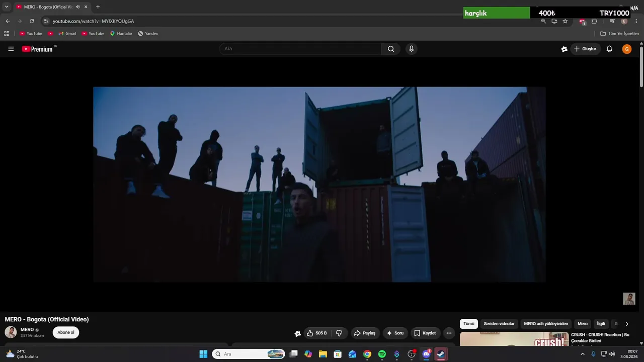644x362 pixels.
Task: Click the small avatar thumbnail below player
Action: coord(629,299)
